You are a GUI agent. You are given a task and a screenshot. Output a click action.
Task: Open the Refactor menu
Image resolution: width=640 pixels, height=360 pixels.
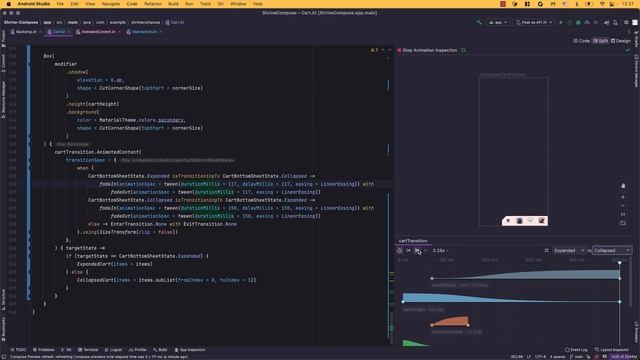click(153, 4)
